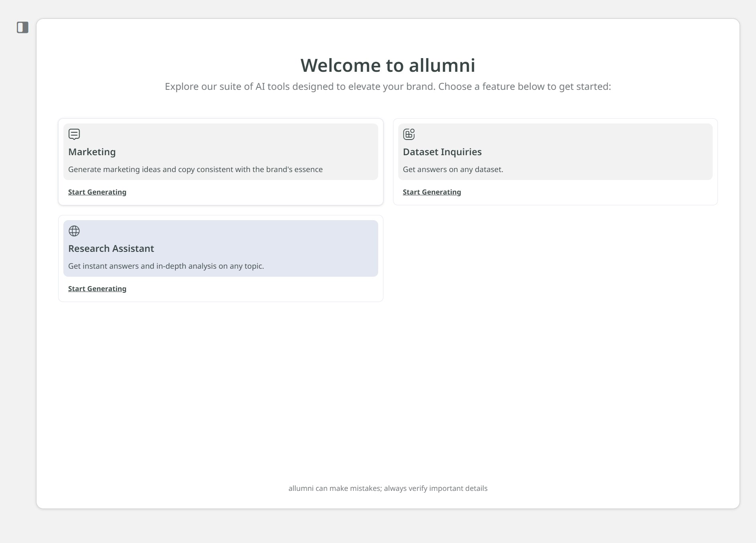The image size is (756, 543).
Task: Select the globe icon on Research Assistant card
Action: 74,231
